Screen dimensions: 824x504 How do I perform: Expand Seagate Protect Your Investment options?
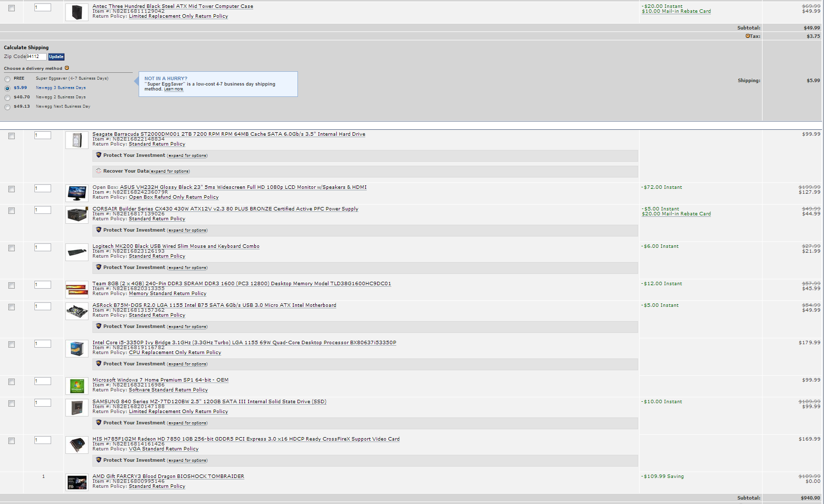coord(187,155)
